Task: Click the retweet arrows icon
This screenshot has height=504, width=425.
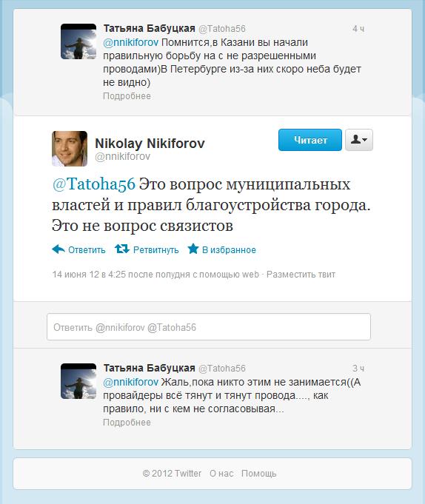Action: (122, 249)
